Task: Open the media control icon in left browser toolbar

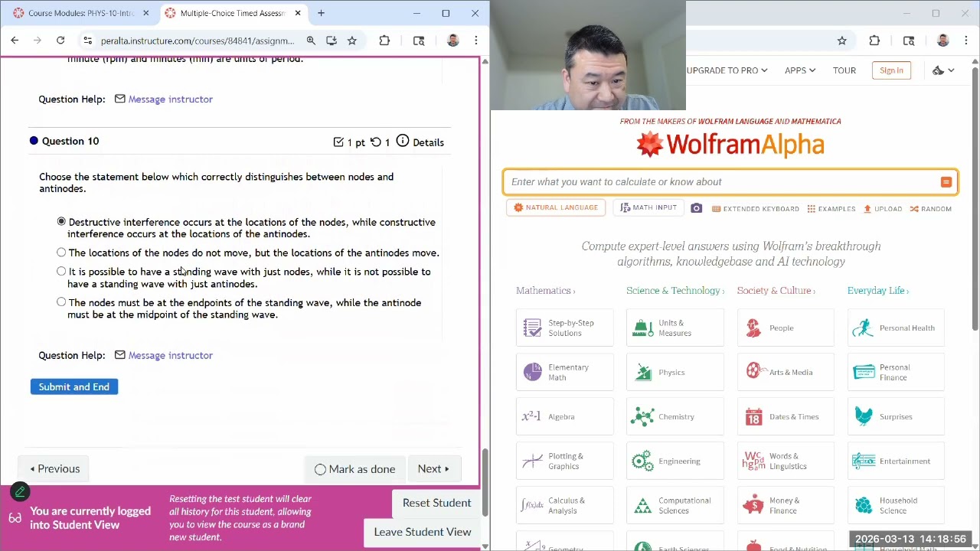Action: (419, 41)
